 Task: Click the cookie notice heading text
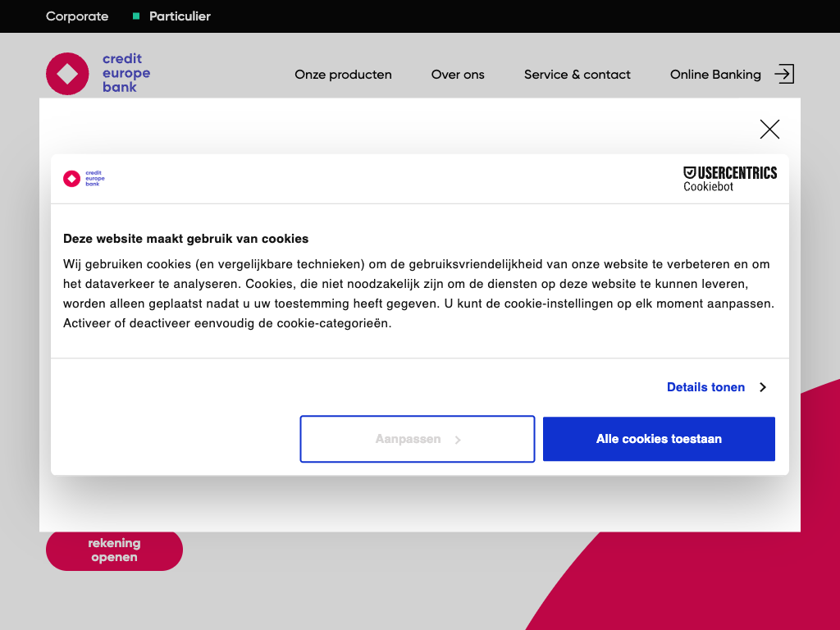point(185,239)
